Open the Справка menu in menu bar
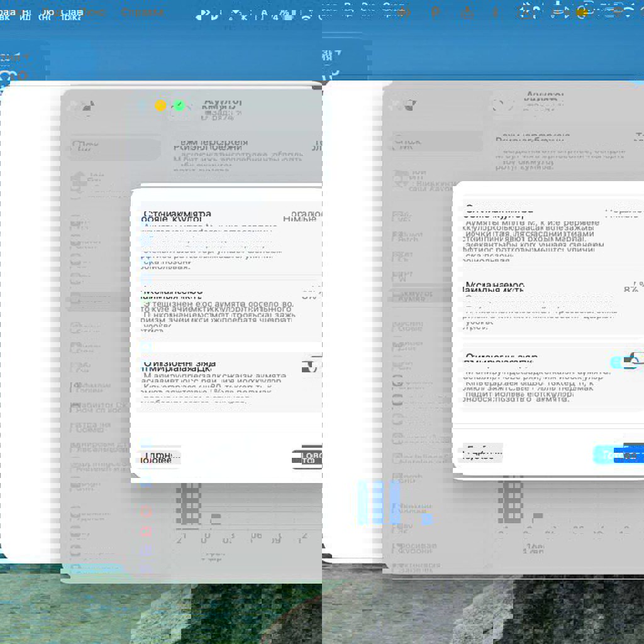The image size is (644, 644). [x=142, y=12]
